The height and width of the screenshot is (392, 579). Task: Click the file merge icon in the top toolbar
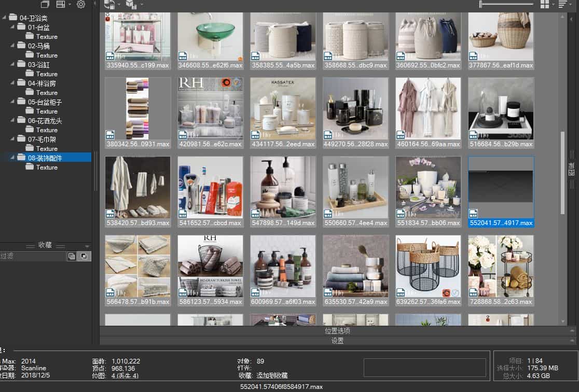109,4
